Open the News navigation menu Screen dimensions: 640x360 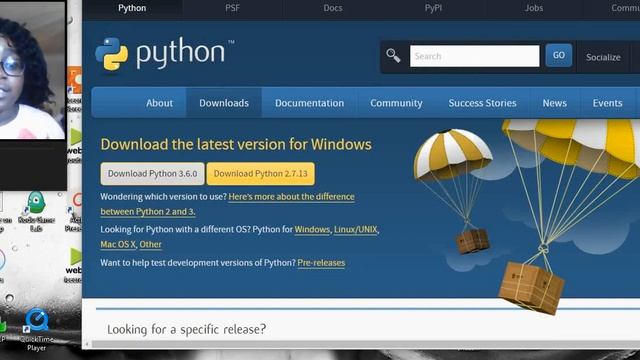coord(554,103)
